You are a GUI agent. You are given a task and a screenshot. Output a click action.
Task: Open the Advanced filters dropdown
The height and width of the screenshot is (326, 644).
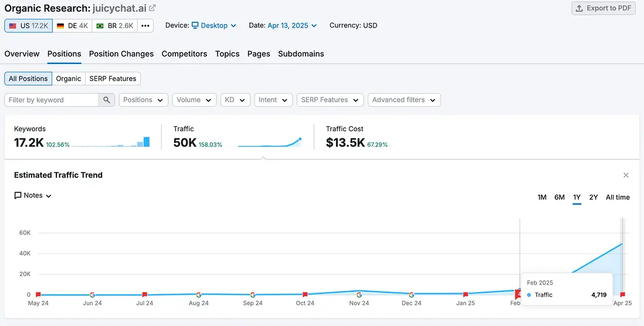(404, 100)
